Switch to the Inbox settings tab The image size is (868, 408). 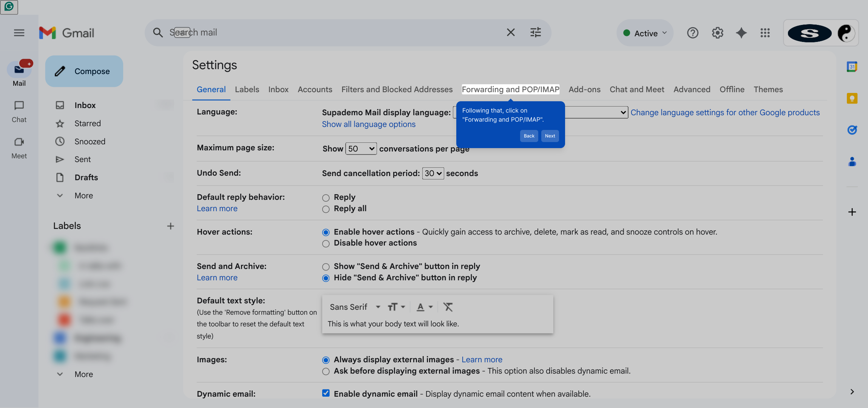[x=278, y=90]
